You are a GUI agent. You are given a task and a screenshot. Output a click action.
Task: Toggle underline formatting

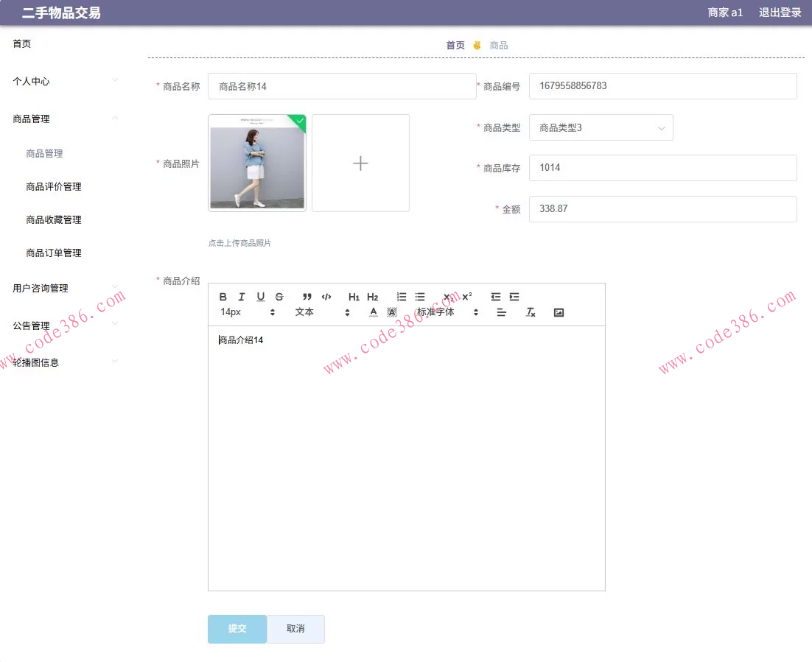pos(260,297)
